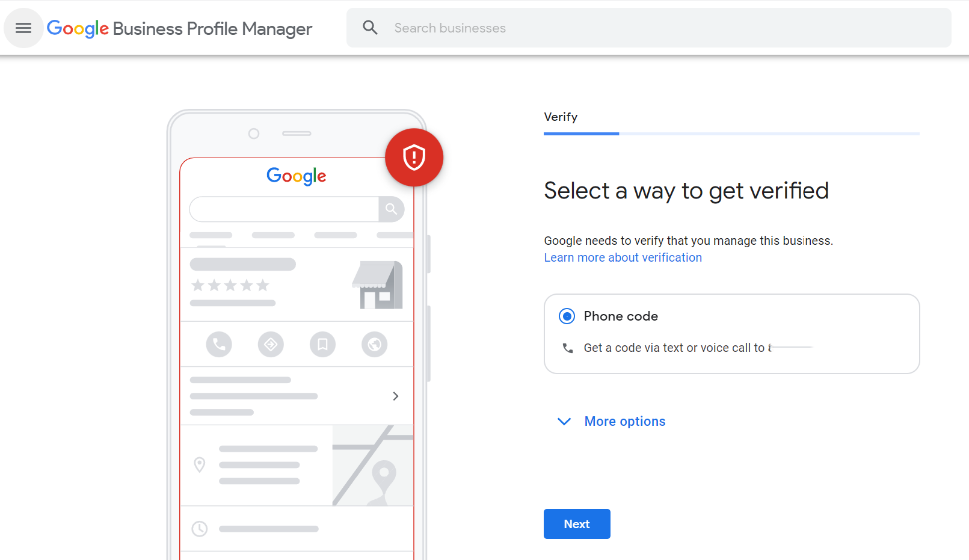Image resolution: width=969 pixels, height=560 pixels.
Task: Click the Google Business Profile Manager logo
Action: 179,28
